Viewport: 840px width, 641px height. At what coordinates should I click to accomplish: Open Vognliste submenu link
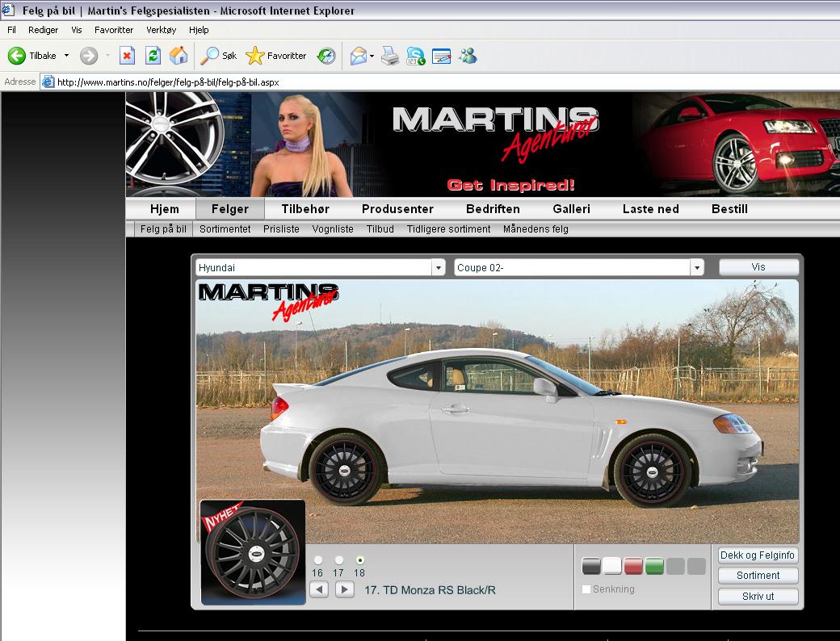[x=333, y=229]
